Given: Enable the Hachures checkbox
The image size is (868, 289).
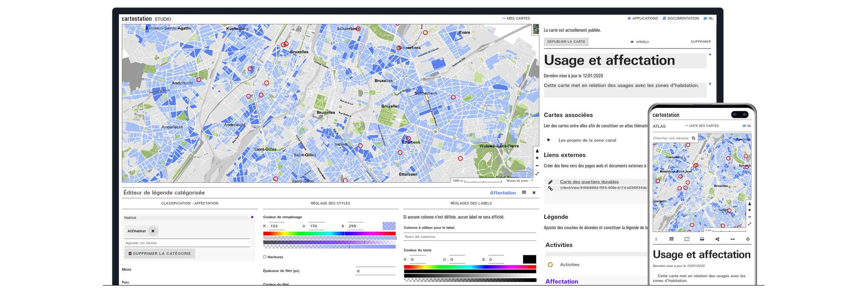Looking at the screenshot, I should tap(265, 257).
